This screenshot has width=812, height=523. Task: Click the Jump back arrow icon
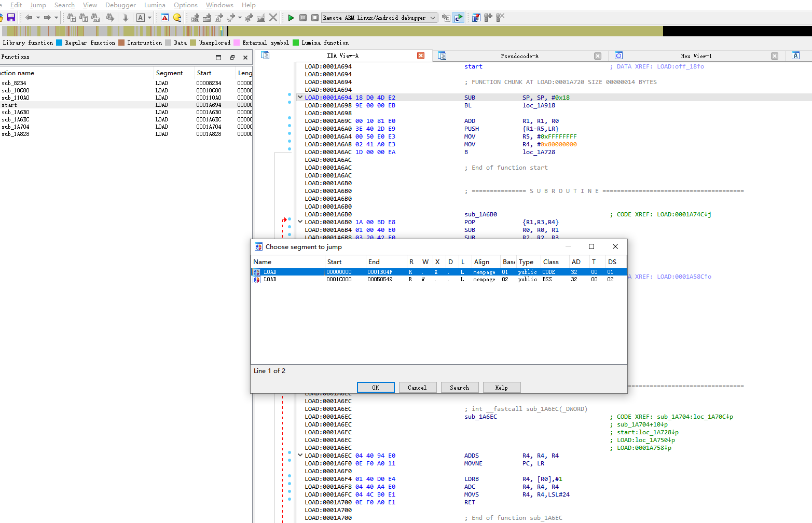pos(29,18)
